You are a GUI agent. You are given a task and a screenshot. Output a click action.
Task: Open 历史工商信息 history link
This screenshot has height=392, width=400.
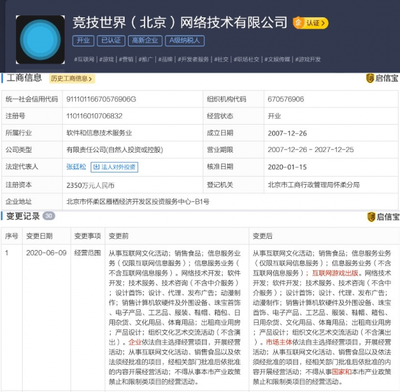(72, 79)
